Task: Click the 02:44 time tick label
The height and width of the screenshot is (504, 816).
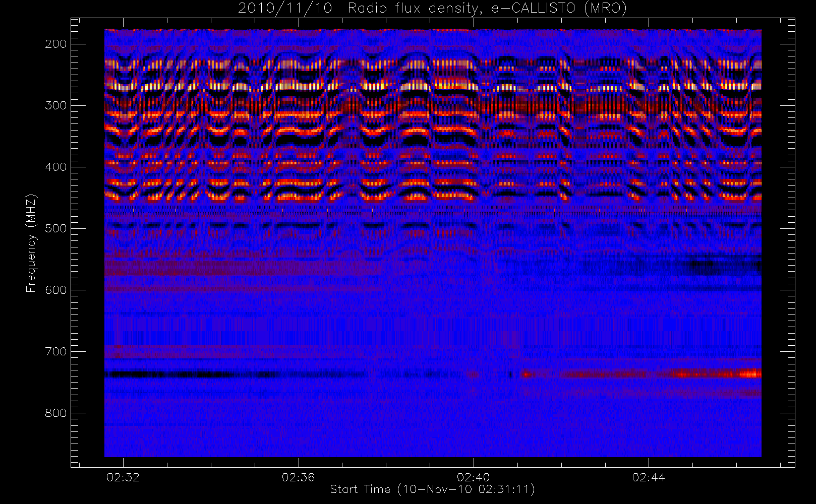Action: (649, 477)
